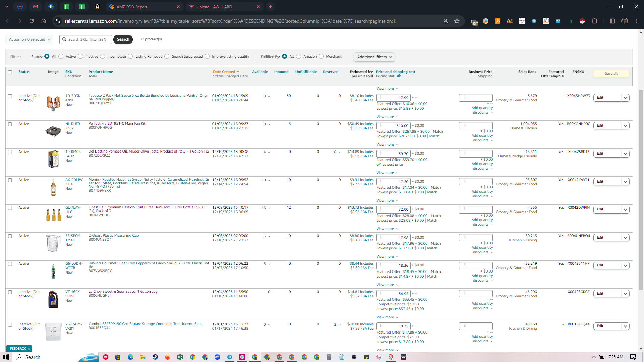Expand View more for 2-Quart Measuring Cup
This screenshot has height=362, width=644.
point(387,257)
